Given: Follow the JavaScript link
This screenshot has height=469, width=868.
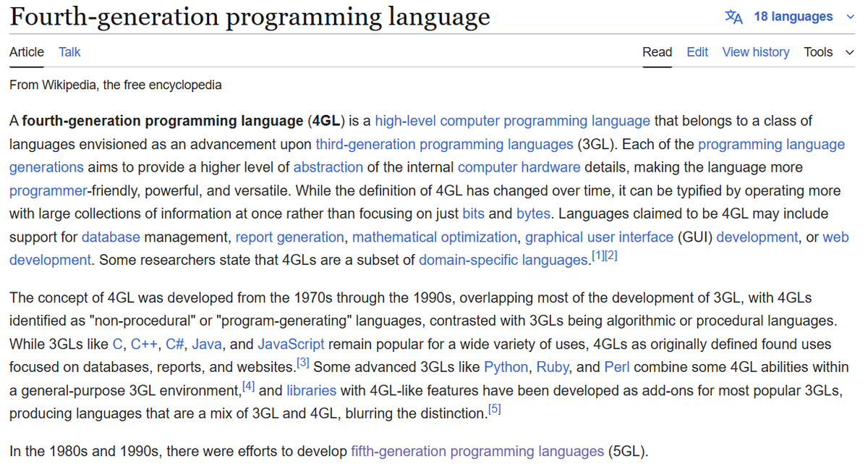Looking at the screenshot, I should (291, 344).
